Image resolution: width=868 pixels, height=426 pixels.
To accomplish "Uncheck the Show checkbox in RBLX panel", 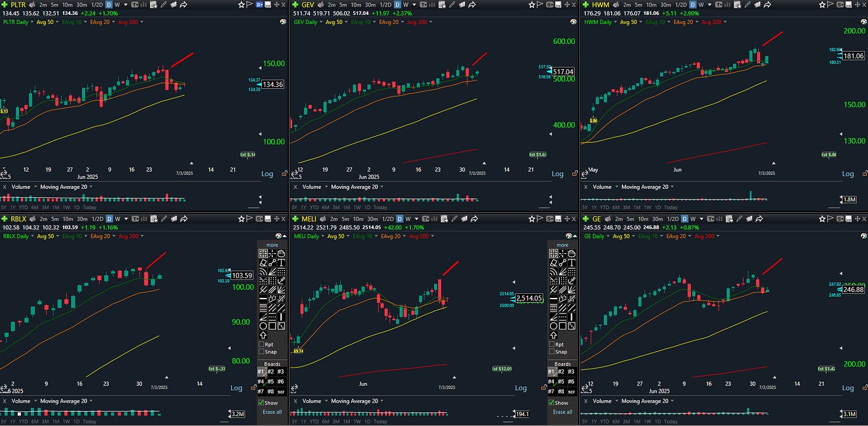I will (261, 403).
